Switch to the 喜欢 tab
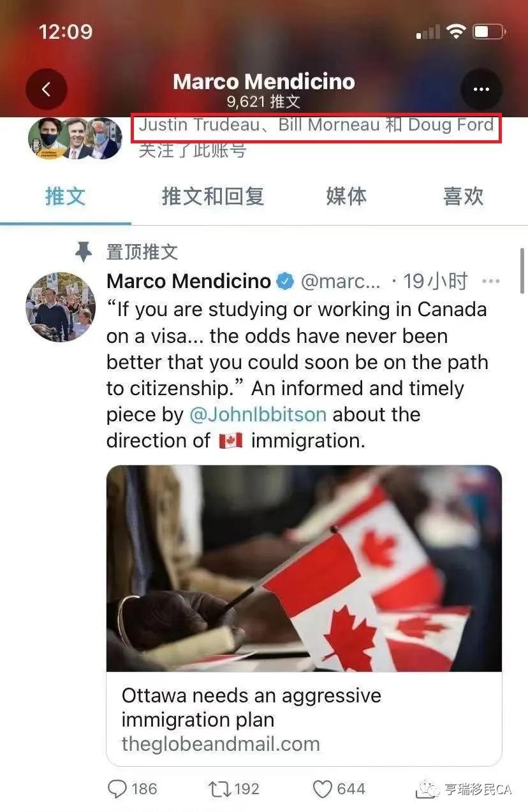 [x=464, y=196]
